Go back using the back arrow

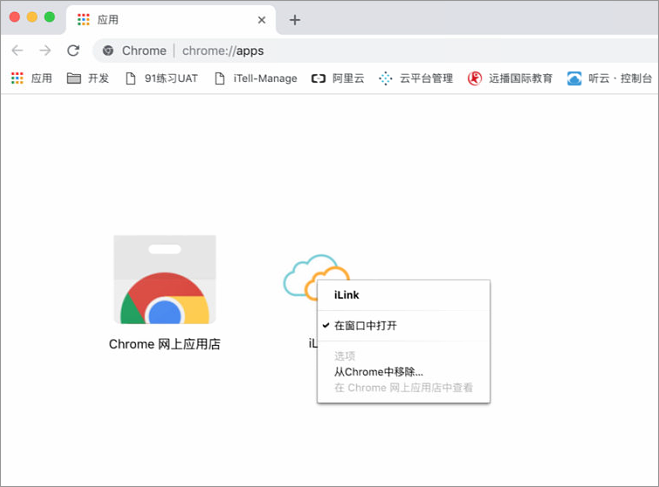pyautogui.click(x=17, y=51)
